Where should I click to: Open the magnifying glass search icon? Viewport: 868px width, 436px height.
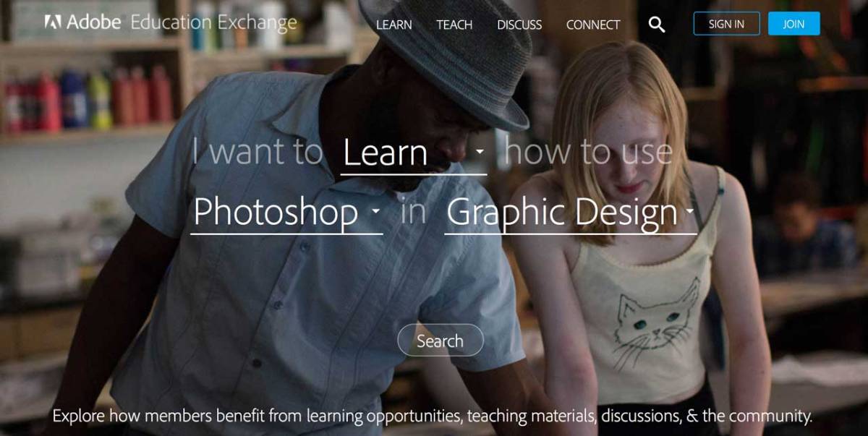657,25
